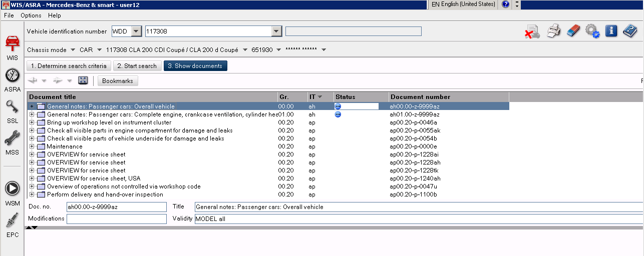Sort by Gr. column header
The image size is (644, 256).
(292, 96)
